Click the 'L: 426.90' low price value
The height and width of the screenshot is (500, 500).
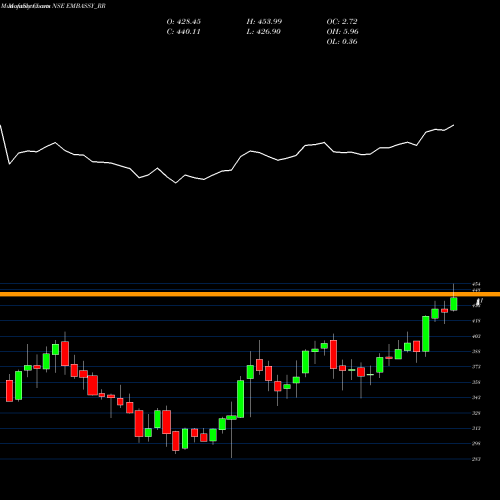264,32
